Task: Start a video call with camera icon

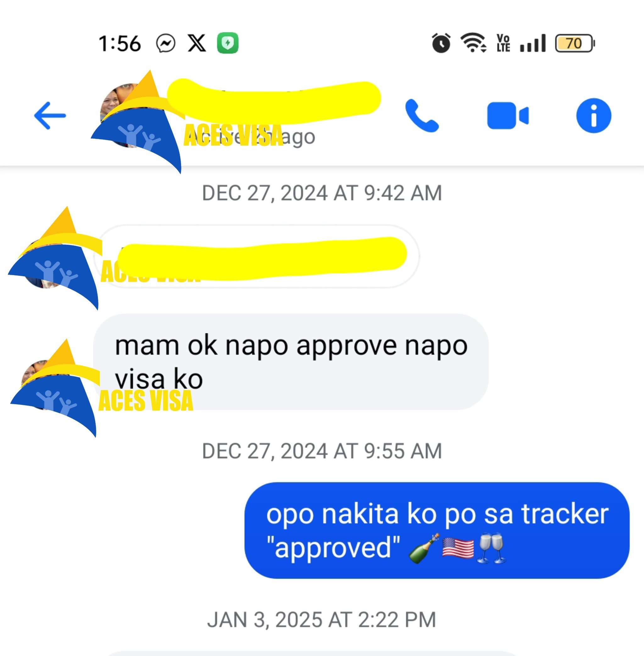Action: [x=508, y=116]
